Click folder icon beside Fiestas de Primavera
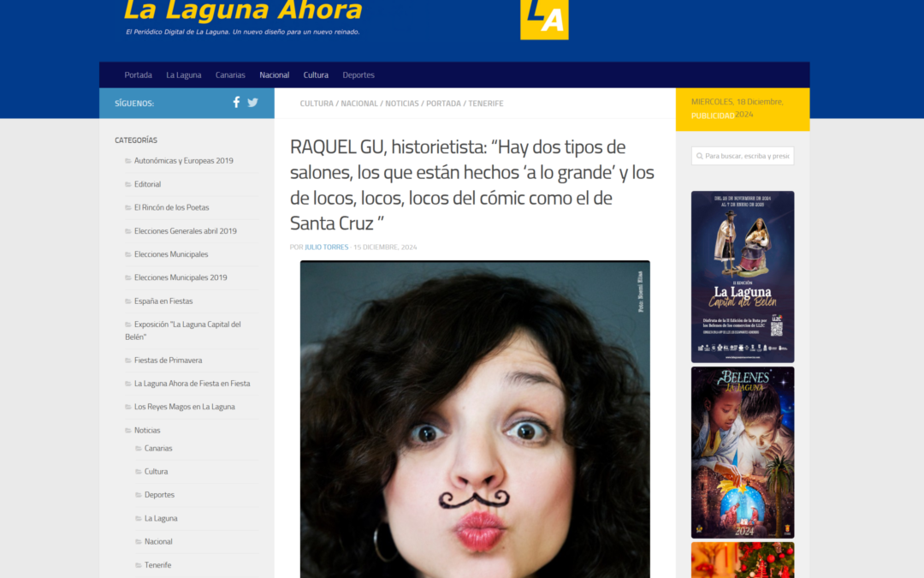 [x=127, y=361]
